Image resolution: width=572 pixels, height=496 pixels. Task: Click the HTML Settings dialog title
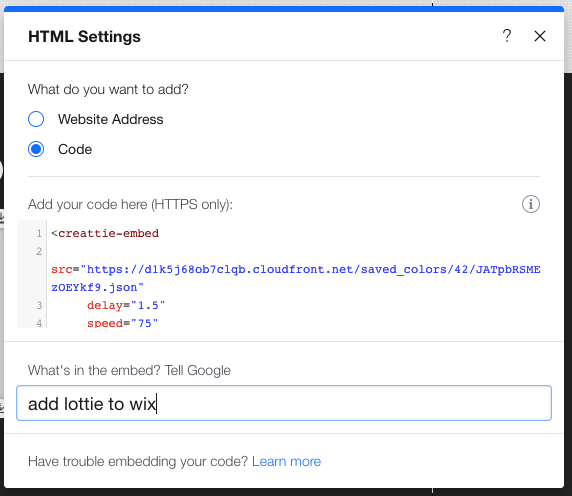[84, 36]
